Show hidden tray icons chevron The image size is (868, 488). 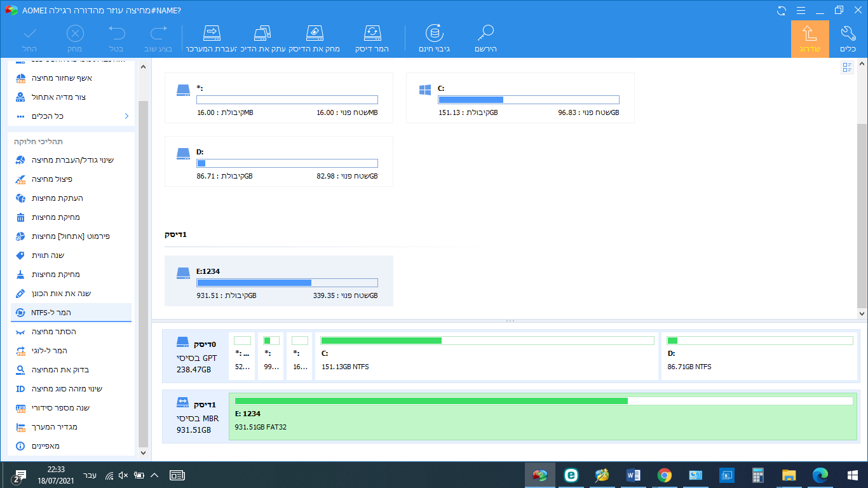point(154,475)
